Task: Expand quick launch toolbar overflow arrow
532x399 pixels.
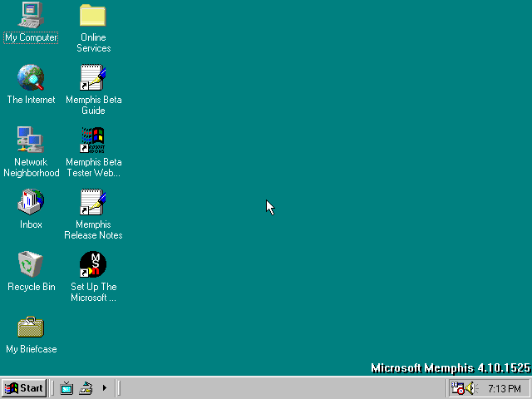Action: (105, 388)
